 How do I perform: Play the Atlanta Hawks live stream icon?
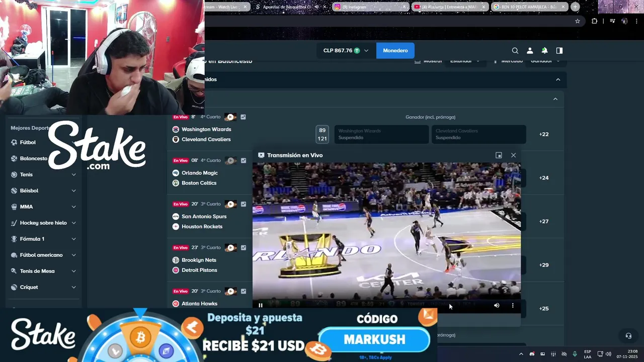(230, 291)
